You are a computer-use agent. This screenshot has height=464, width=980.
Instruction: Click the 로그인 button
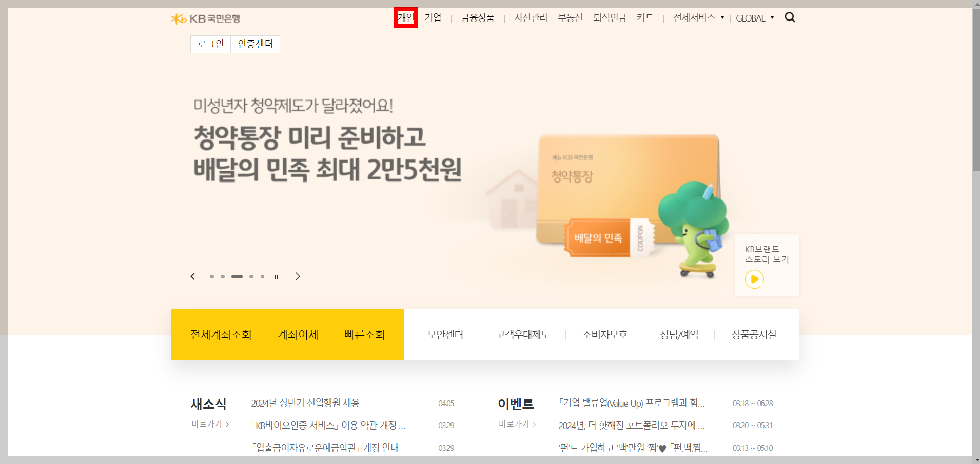[x=210, y=44]
